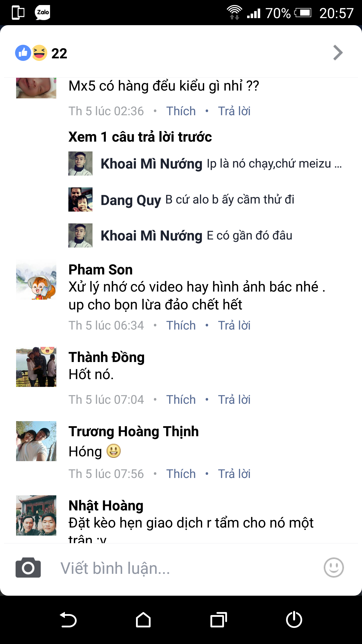Open the recent apps overview button
The image size is (362, 644).
coord(218,620)
